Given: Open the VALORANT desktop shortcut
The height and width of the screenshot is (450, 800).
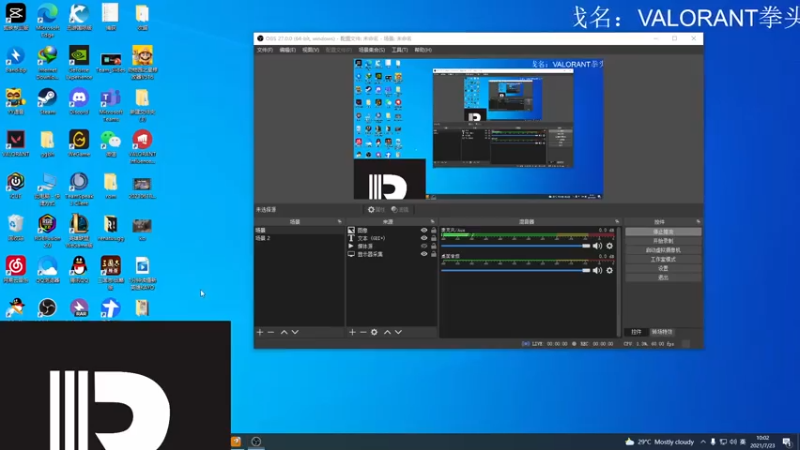Looking at the screenshot, I should point(16,143).
